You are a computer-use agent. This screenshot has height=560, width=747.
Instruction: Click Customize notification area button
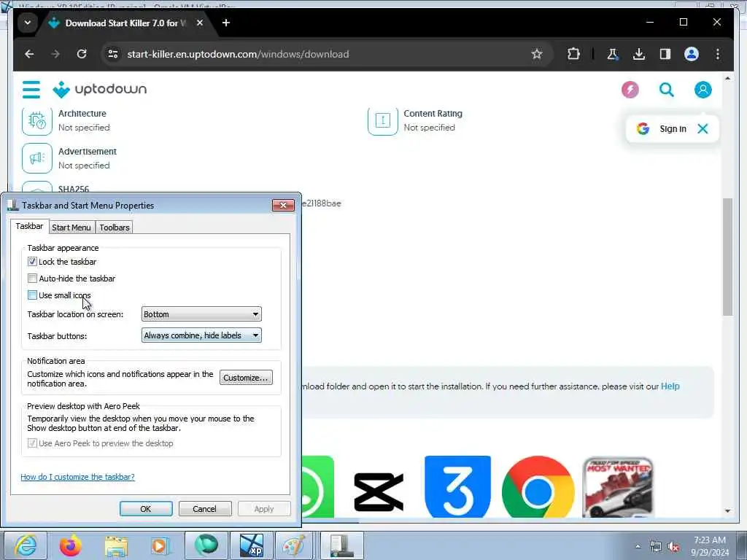tap(246, 378)
